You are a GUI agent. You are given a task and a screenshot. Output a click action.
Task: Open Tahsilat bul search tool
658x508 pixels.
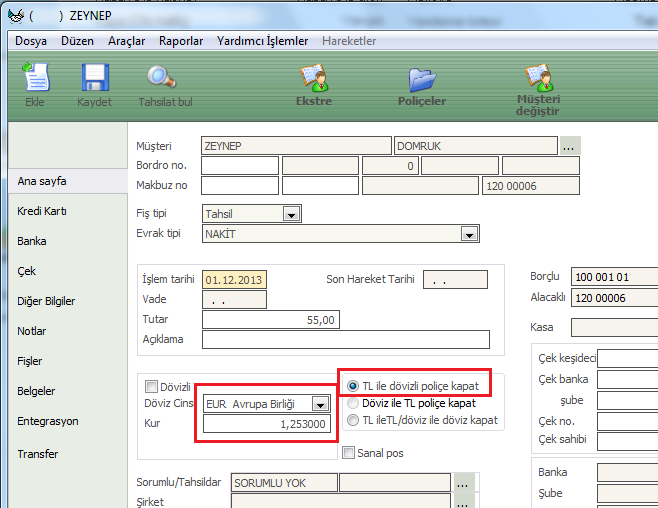pyautogui.click(x=162, y=79)
